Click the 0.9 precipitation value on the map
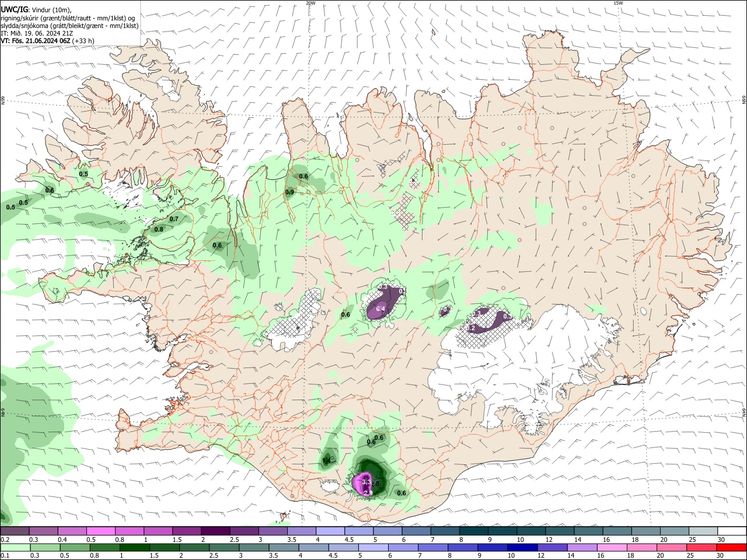The width and height of the screenshot is (747, 560). (x=289, y=192)
